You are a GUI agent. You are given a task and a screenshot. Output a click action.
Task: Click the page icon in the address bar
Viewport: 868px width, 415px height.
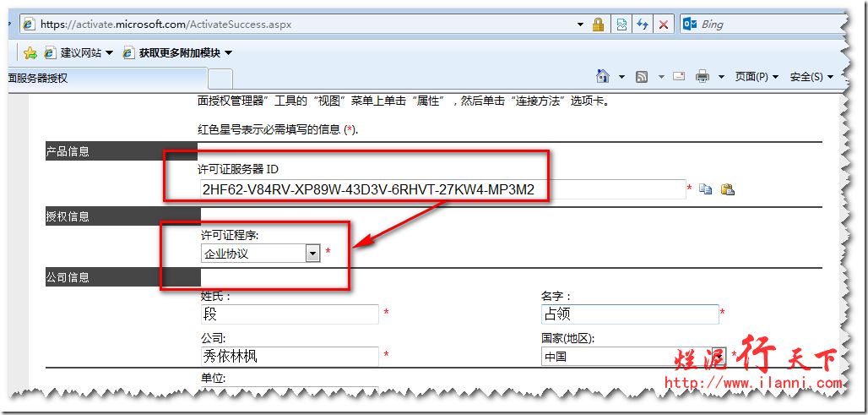click(x=30, y=25)
